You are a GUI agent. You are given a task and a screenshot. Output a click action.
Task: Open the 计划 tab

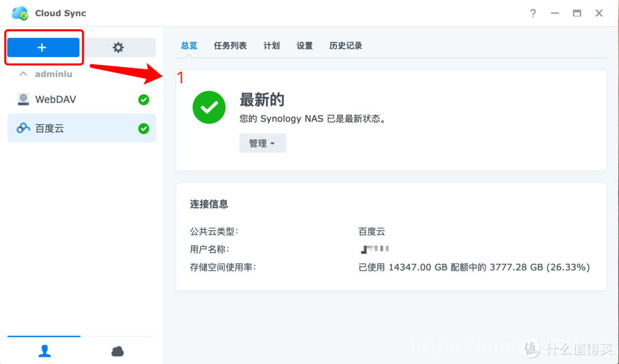point(272,46)
